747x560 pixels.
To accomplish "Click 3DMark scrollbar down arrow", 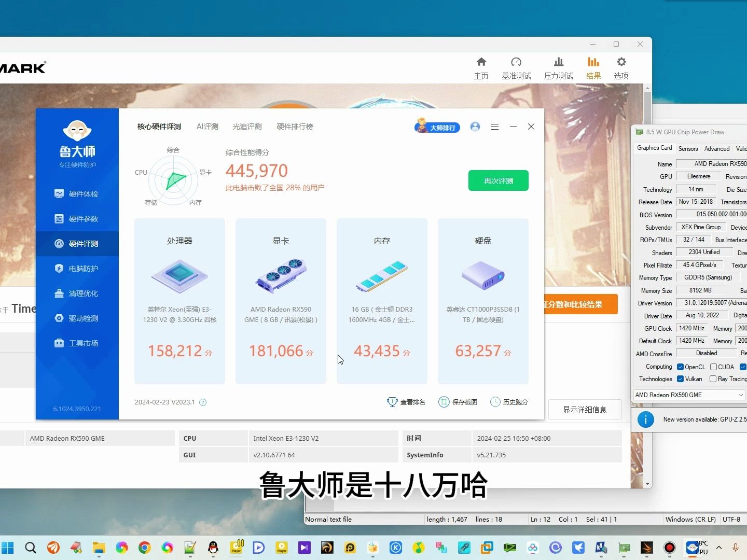I will 647,484.
